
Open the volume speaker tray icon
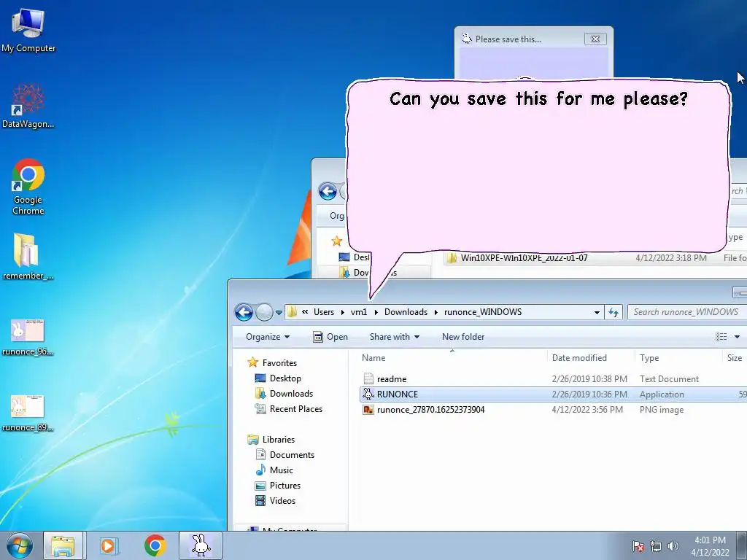click(673, 546)
